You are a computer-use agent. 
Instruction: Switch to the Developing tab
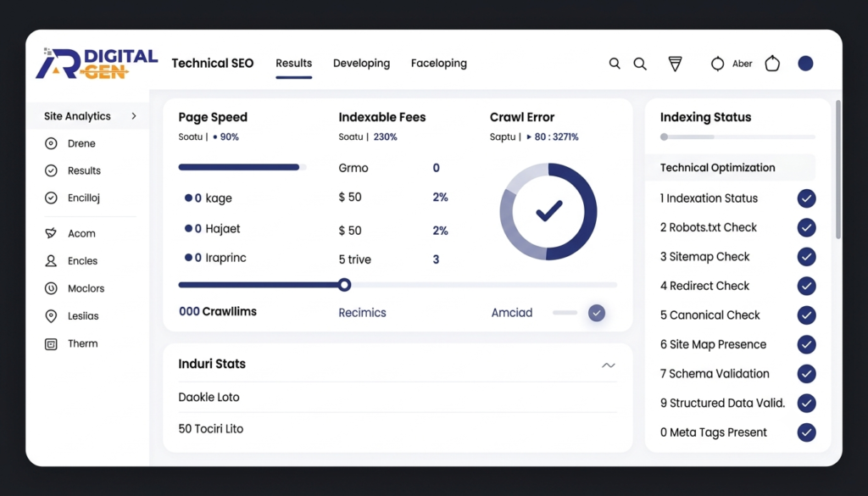point(361,64)
